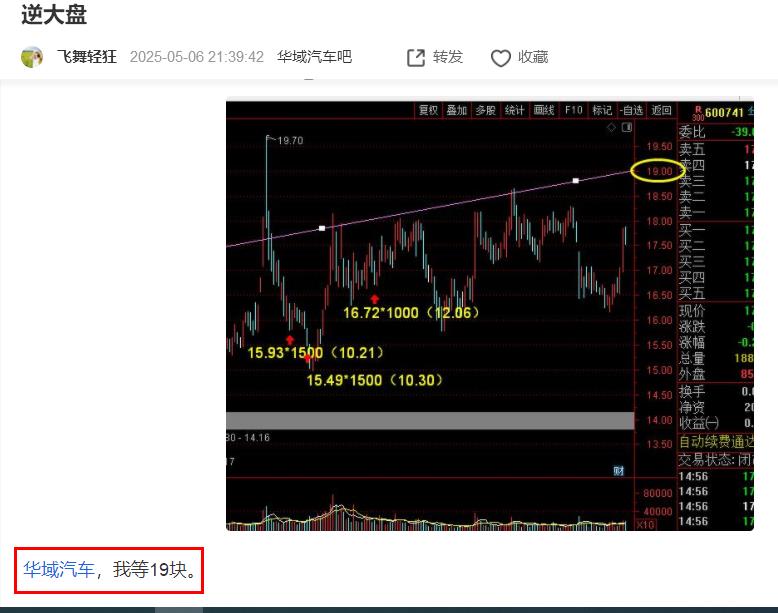The image size is (778, 613).
Task: Click the 总量 label
Action: click(x=692, y=358)
